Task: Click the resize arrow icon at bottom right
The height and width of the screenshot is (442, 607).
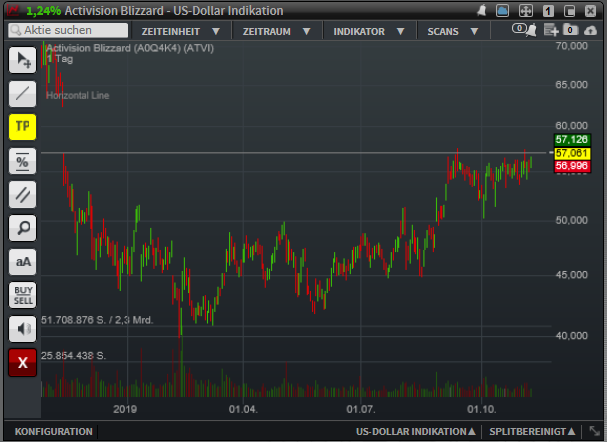Action: click(594, 431)
